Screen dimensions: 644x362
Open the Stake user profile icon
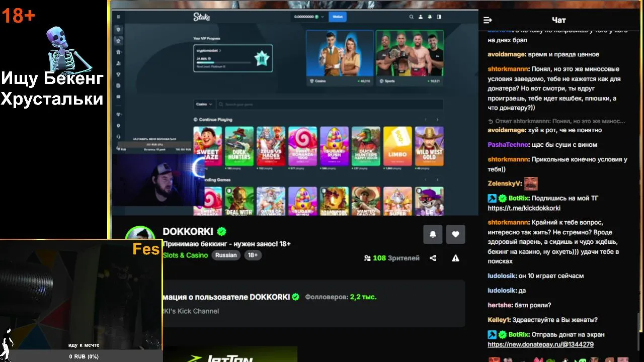[421, 17]
